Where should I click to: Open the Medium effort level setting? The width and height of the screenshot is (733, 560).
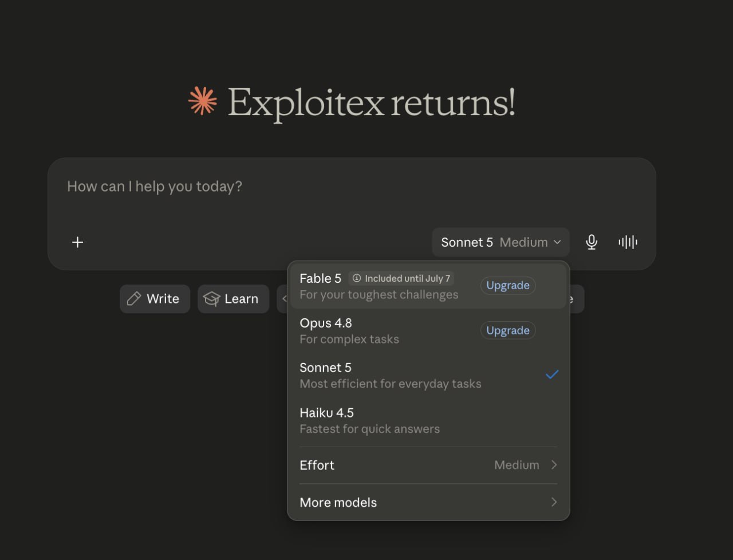[x=428, y=465]
